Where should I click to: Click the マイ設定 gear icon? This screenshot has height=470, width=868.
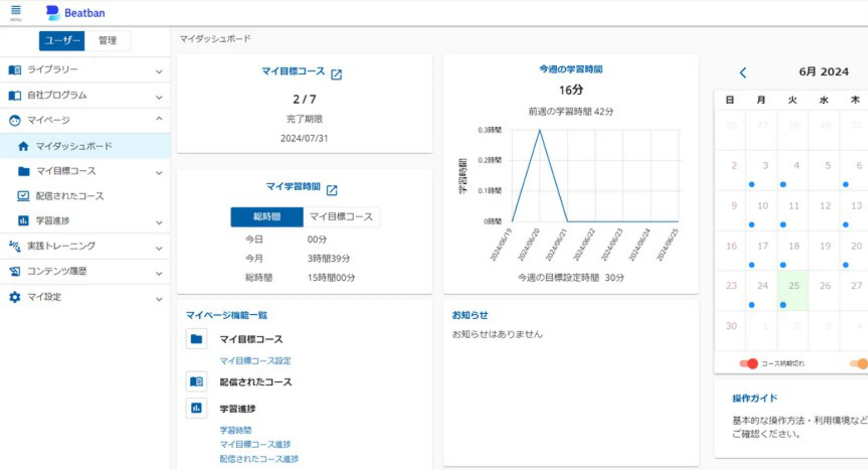point(15,297)
